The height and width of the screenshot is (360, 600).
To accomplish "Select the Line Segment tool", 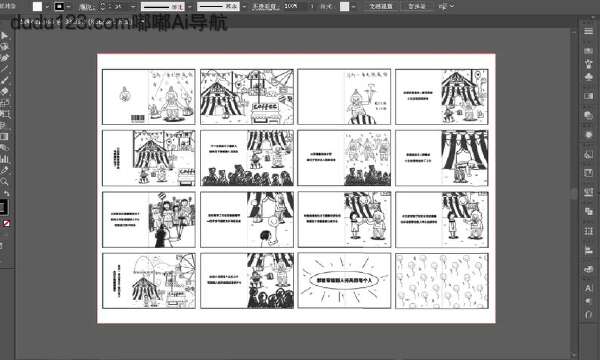I will [4, 69].
